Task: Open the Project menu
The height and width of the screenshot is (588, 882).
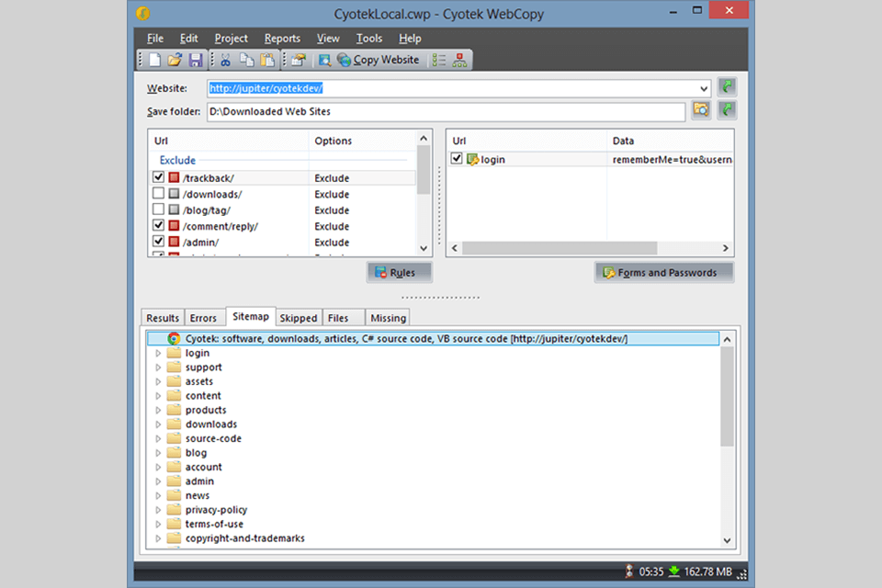Action: 232,39
